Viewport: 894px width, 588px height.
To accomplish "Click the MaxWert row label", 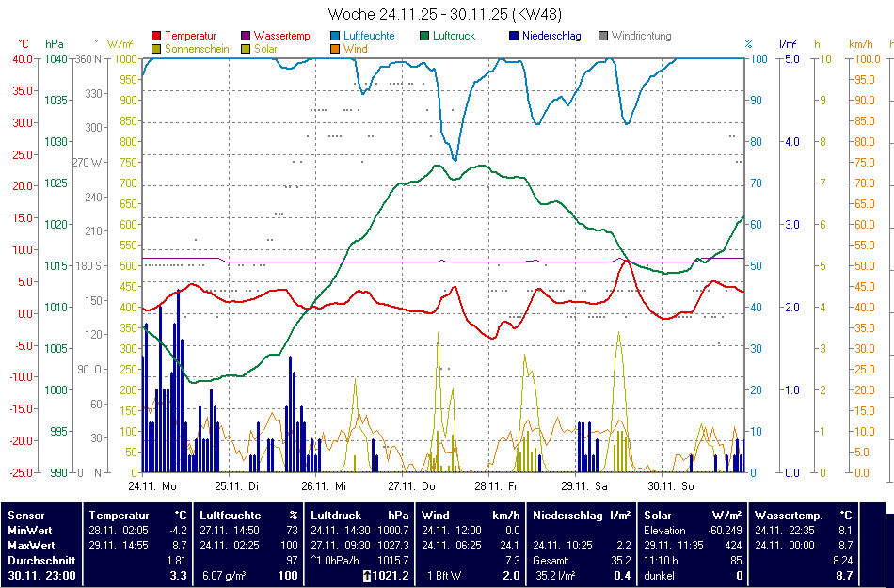I will [32, 546].
